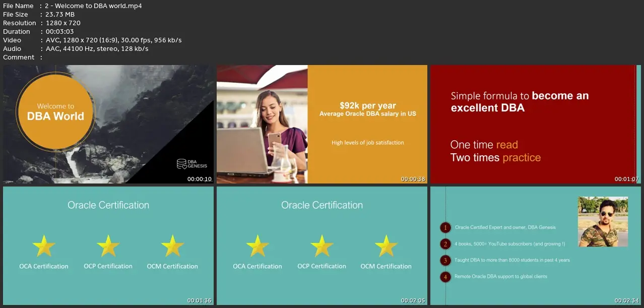
Task: Click the numbered badge 1 for Oracle Certified Expert
Action: 445,227
